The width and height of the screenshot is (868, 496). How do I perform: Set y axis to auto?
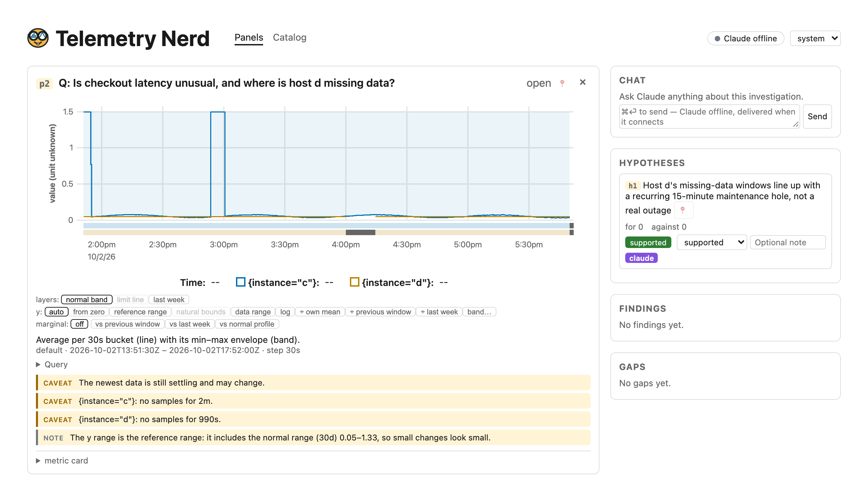(x=56, y=312)
